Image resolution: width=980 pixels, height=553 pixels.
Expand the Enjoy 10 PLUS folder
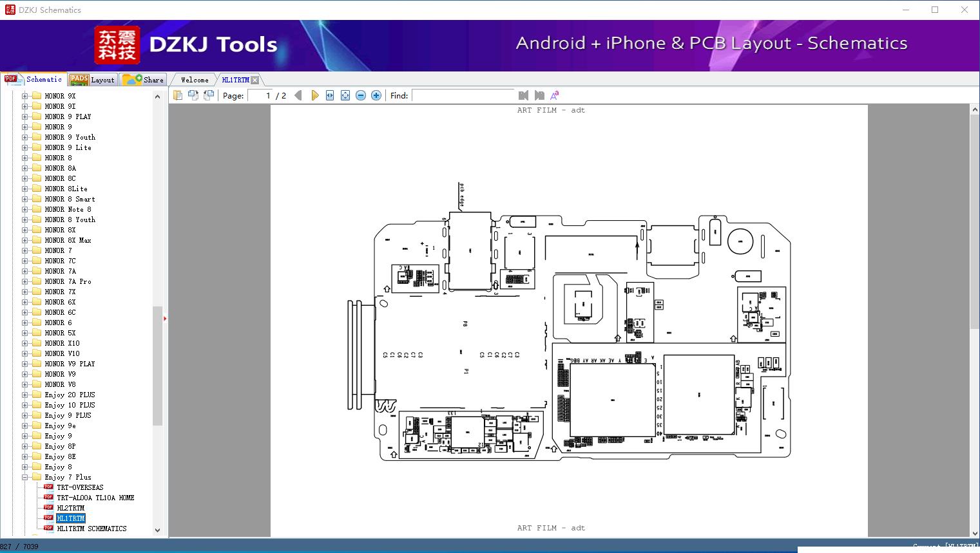(x=24, y=405)
